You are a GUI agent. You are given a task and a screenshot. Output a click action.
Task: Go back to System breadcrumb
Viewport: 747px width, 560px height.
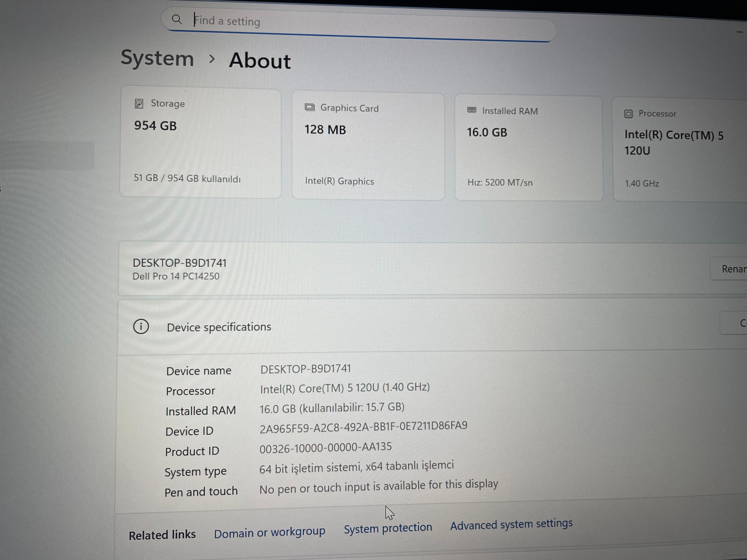[x=157, y=58]
